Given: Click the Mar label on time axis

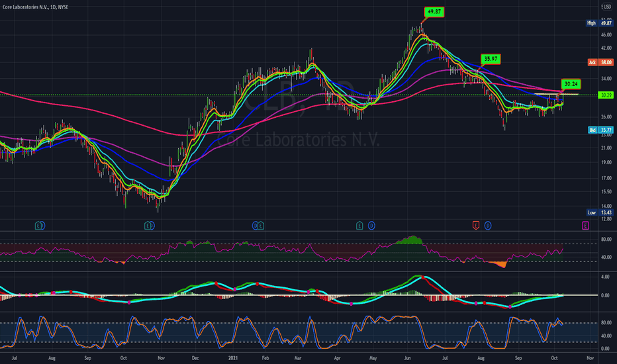Looking at the screenshot, I should pos(298,358).
